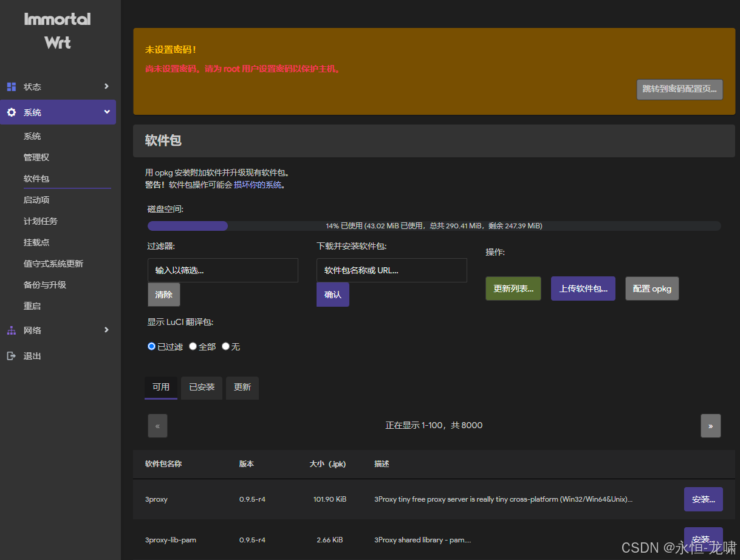Screen dimensions: 740x560
Task: Go to previous page of packages
Action: coord(157,426)
